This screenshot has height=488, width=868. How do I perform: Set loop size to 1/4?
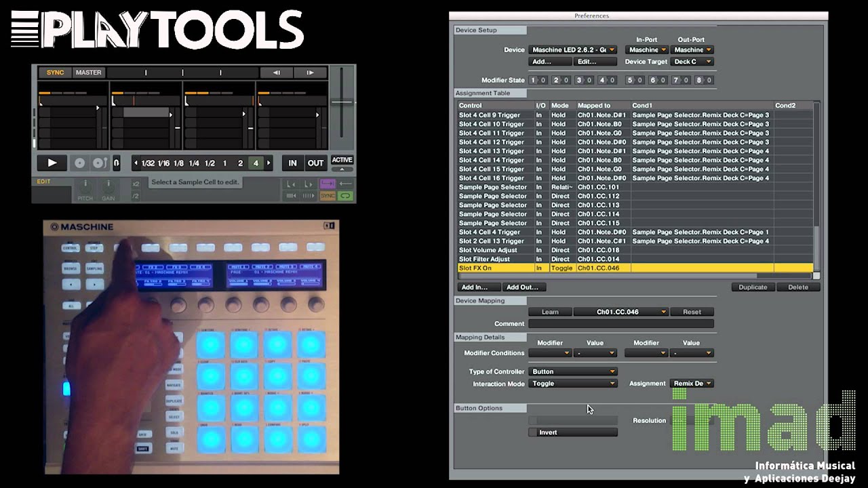(194, 163)
